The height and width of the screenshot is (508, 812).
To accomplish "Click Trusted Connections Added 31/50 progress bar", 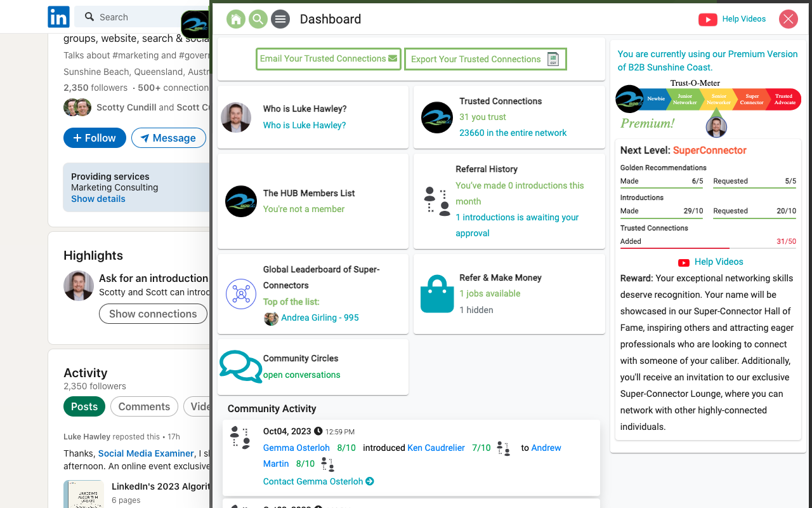I will pos(708,248).
